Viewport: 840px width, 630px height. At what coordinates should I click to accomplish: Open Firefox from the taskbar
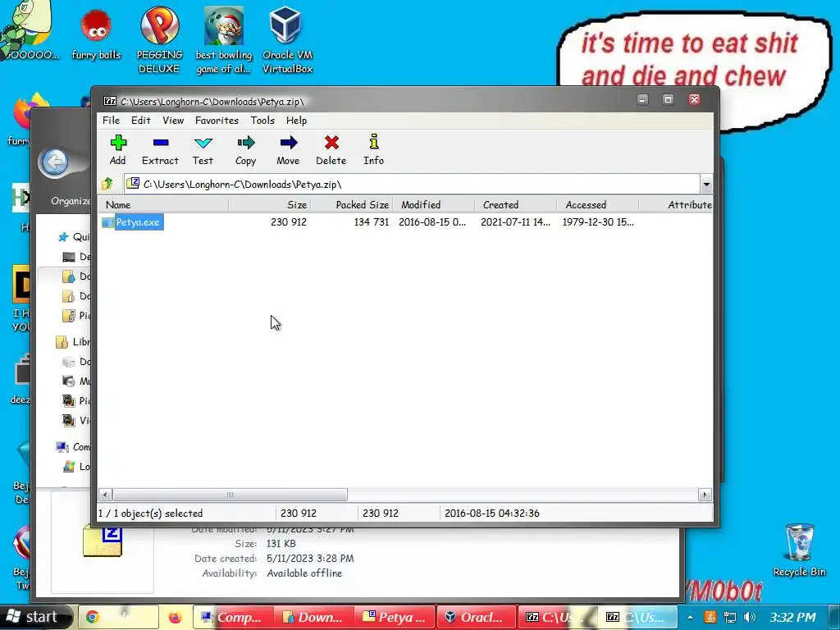coord(176,617)
